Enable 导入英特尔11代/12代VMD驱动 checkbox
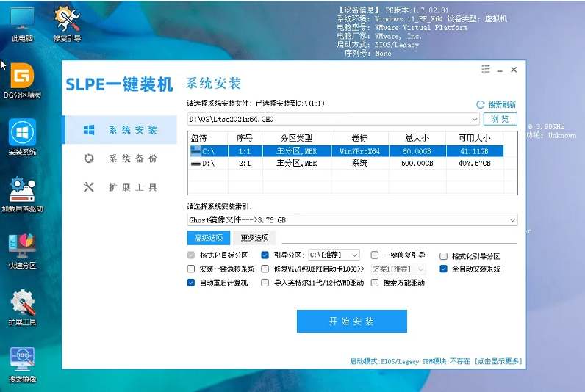The width and height of the screenshot is (585, 392). click(265, 283)
